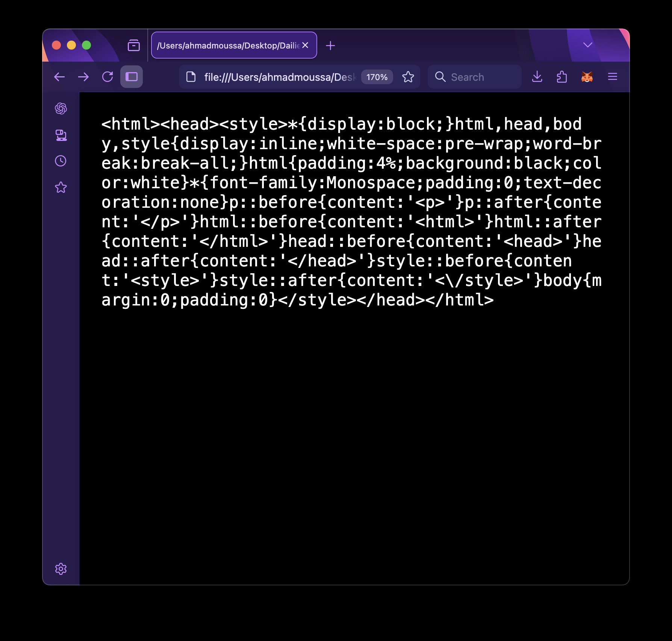Screen dimensions: 672x641
Task: Expand the list all tabs chevron
Action: click(x=587, y=45)
